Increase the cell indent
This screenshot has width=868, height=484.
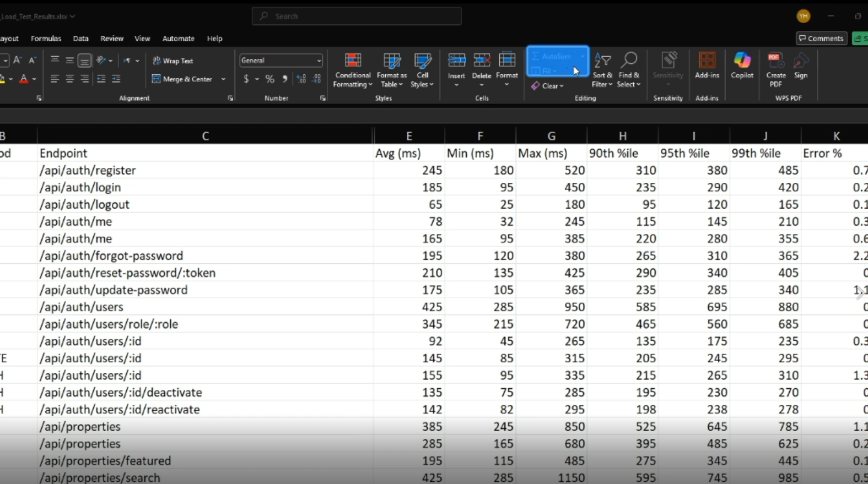[x=116, y=79]
